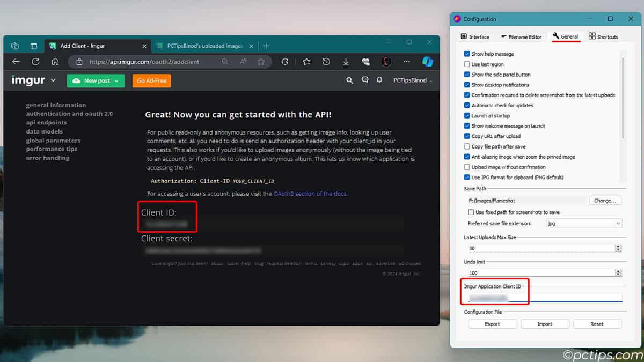Open Copilot in the Edge toolbar
The width and height of the screenshot is (644, 362).
coord(428,61)
